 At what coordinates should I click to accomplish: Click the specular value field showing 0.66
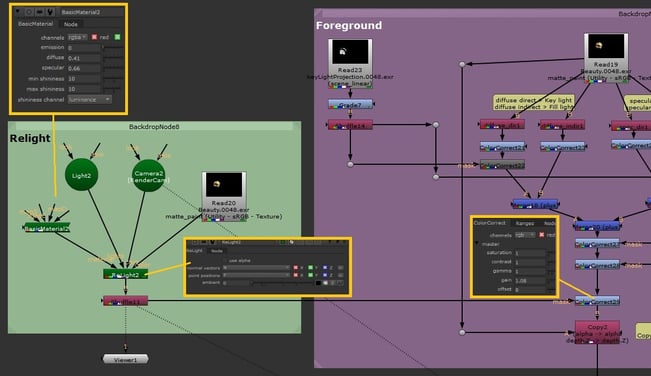[x=84, y=68]
